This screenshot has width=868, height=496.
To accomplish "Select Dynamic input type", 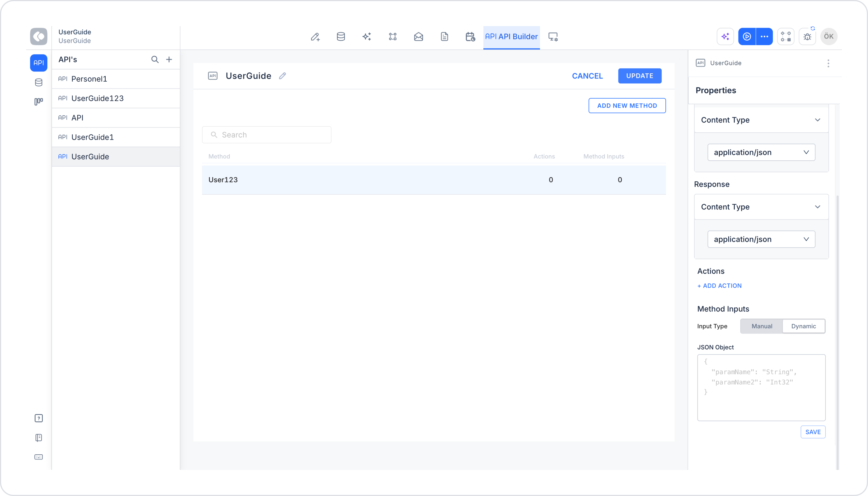I will click(x=803, y=326).
